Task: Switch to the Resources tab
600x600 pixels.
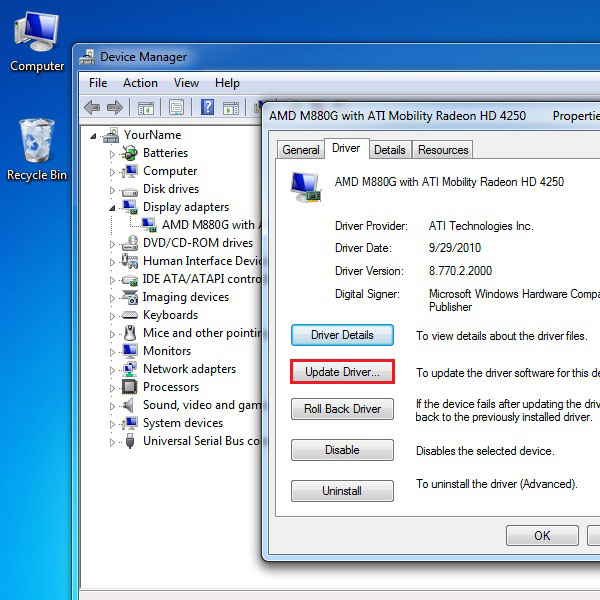Action: click(x=443, y=150)
